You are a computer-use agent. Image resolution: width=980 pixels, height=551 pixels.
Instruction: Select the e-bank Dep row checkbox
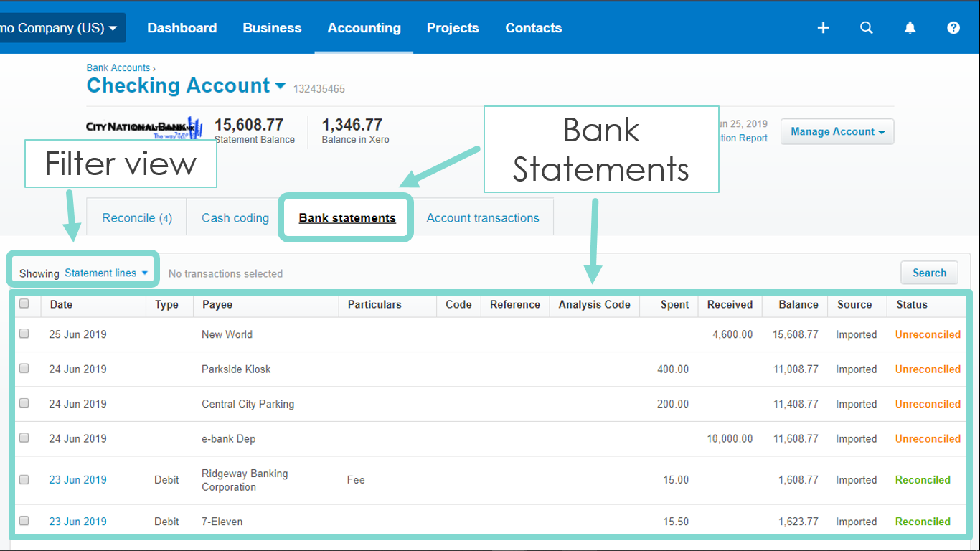tap(24, 438)
